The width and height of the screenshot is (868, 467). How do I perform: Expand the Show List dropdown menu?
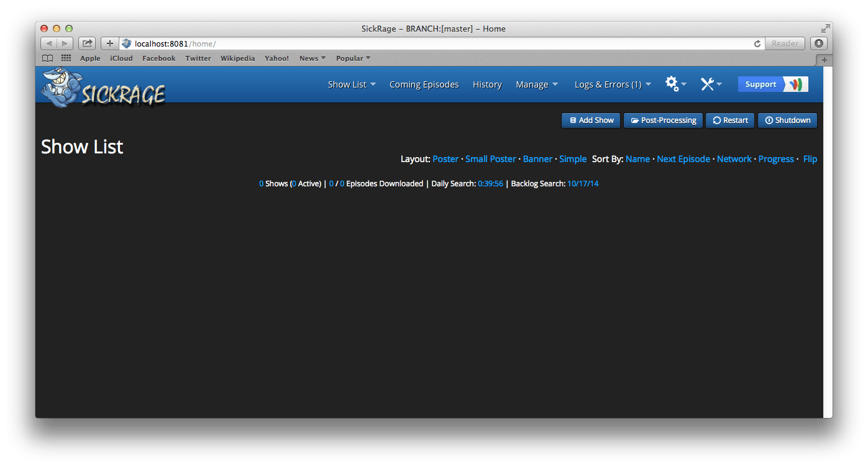pos(352,84)
